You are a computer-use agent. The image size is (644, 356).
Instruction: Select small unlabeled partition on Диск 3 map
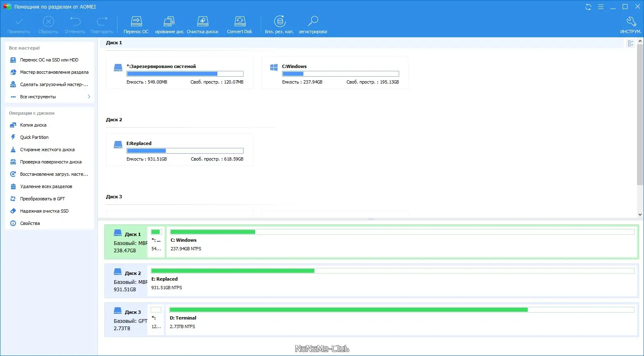tap(156, 320)
